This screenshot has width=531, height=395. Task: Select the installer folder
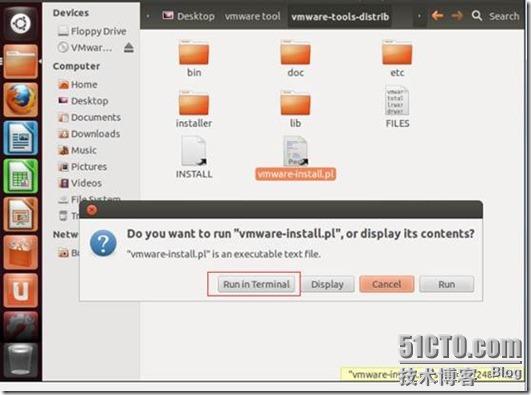[194, 109]
